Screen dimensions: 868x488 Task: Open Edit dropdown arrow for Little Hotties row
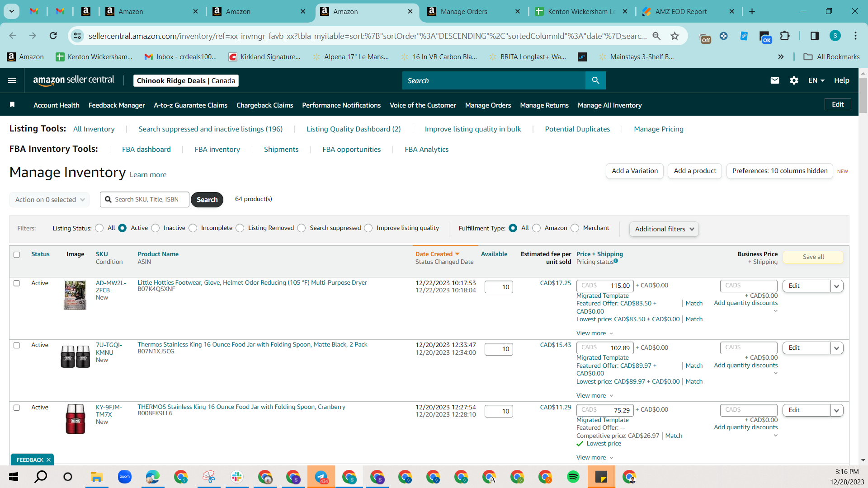click(836, 286)
